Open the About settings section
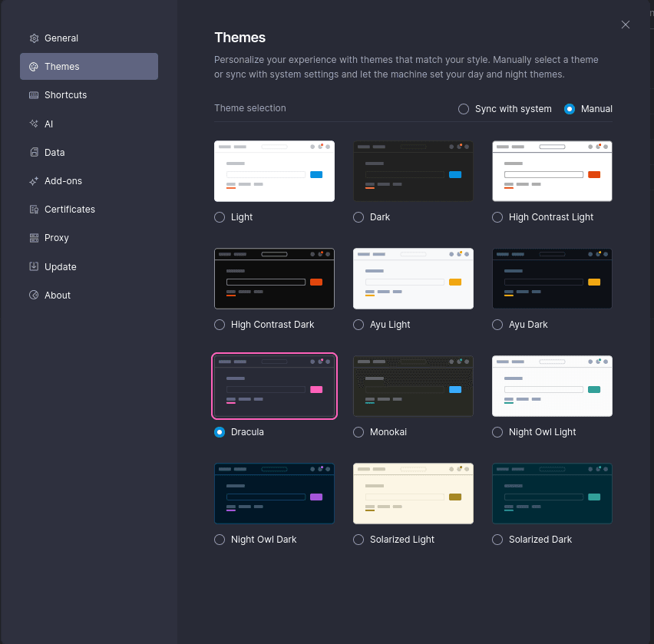The image size is (654, 644). coord(57,296)
